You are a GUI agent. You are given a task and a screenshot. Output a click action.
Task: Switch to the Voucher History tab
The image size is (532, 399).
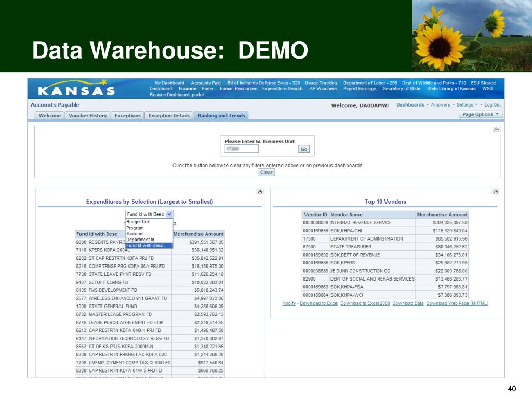(87, 116)
